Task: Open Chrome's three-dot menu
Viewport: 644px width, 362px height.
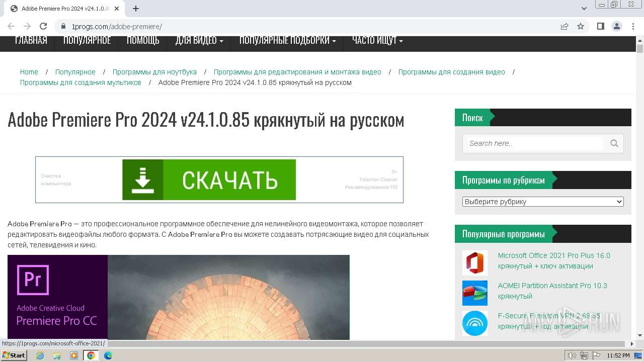Action: pos(632,26)
